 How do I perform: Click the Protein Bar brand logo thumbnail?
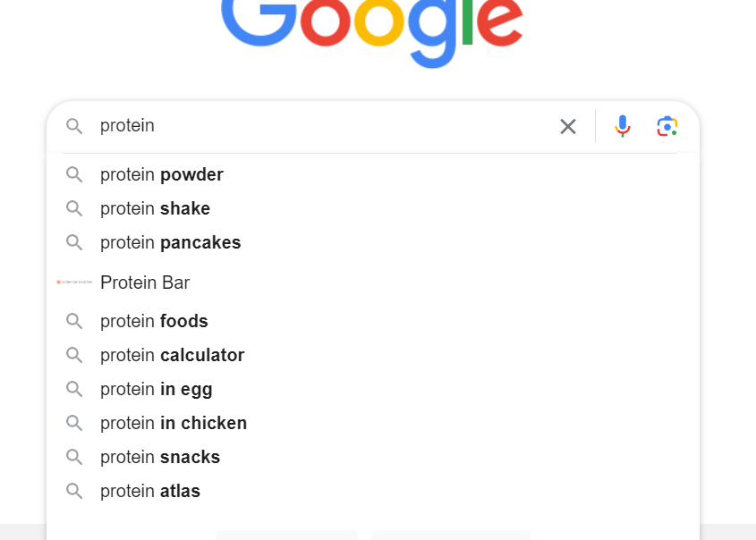[x=74, y=283]
